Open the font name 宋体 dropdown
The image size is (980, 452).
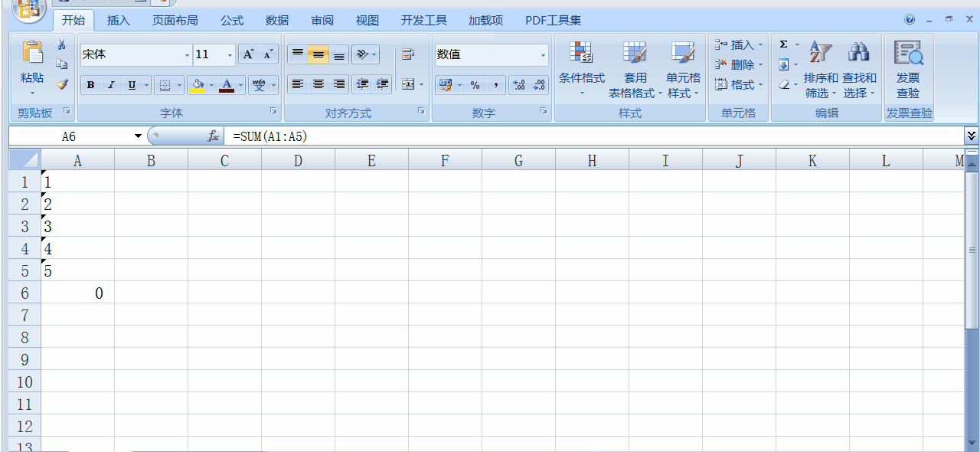click(187, 54)
